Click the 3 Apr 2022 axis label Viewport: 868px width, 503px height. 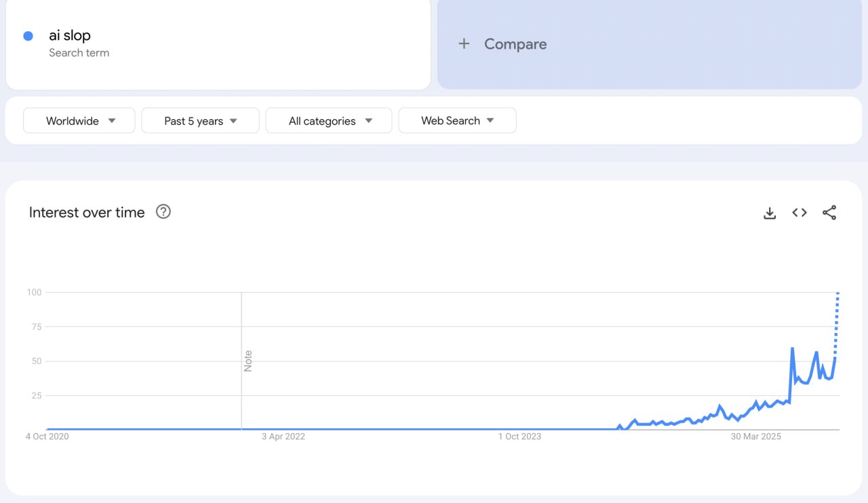tap(283, 437)
